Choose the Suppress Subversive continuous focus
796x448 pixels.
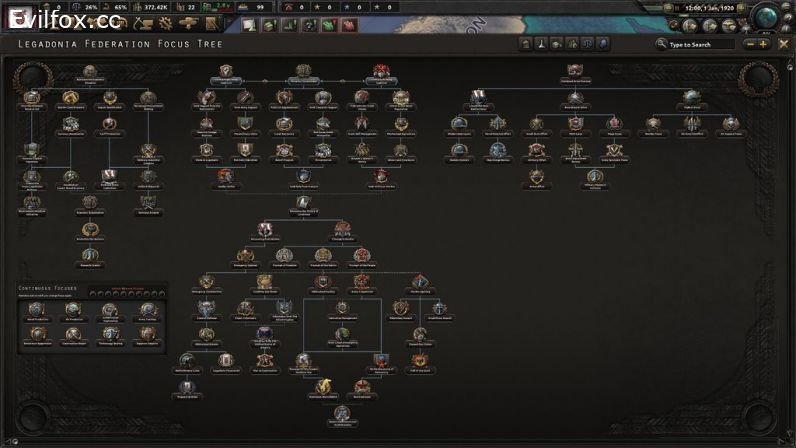click(148, 334)
